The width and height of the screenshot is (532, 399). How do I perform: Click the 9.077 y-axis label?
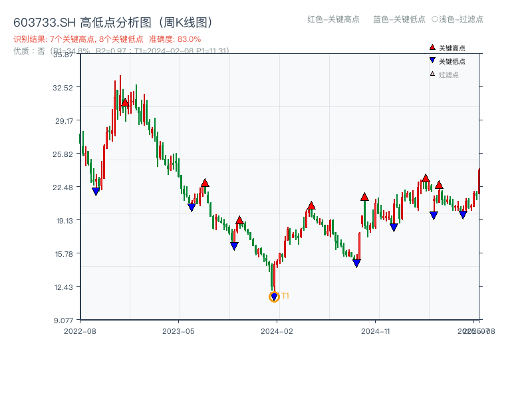(63, 321)
